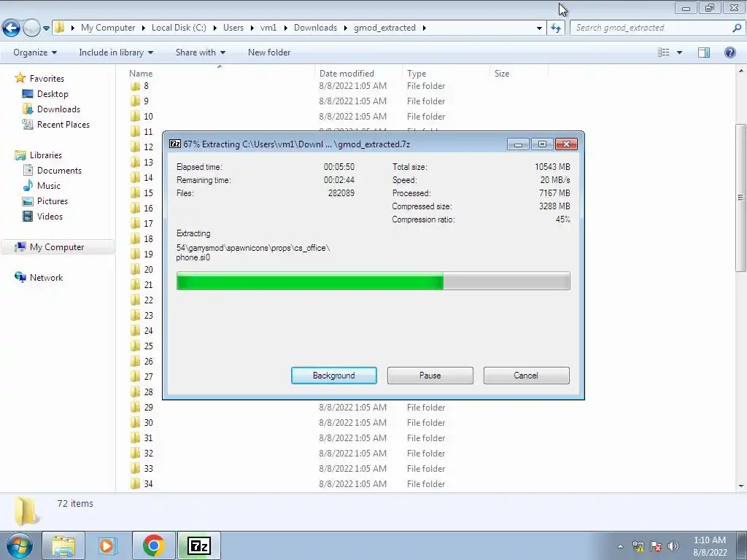Viewport: 747px width, 560px height.
Task: Select folder icon of folder 34
Action: [135, 484]
